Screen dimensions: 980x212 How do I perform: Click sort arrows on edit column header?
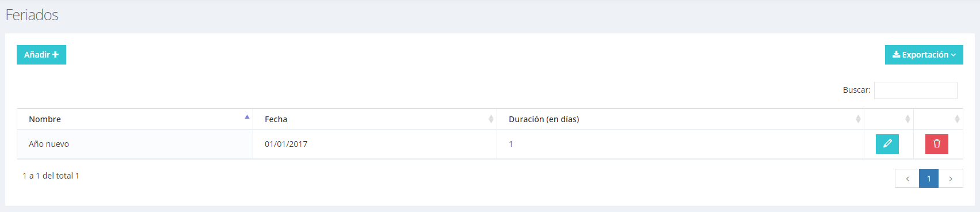click(x=907, y=119)
